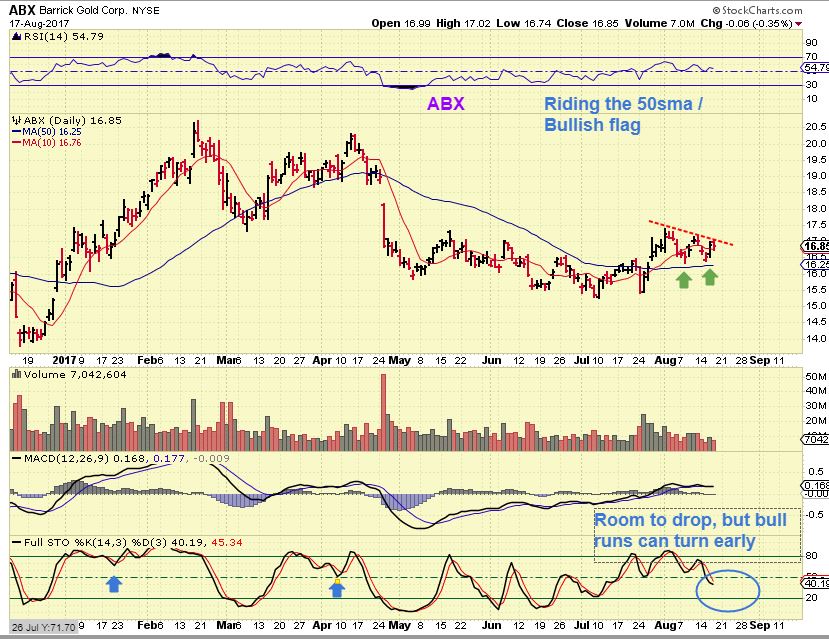Click the Chg -0.06 (-0.35%) value
Image resolution: width=829 pixels, height=639 pixels.
coord(747,24)
